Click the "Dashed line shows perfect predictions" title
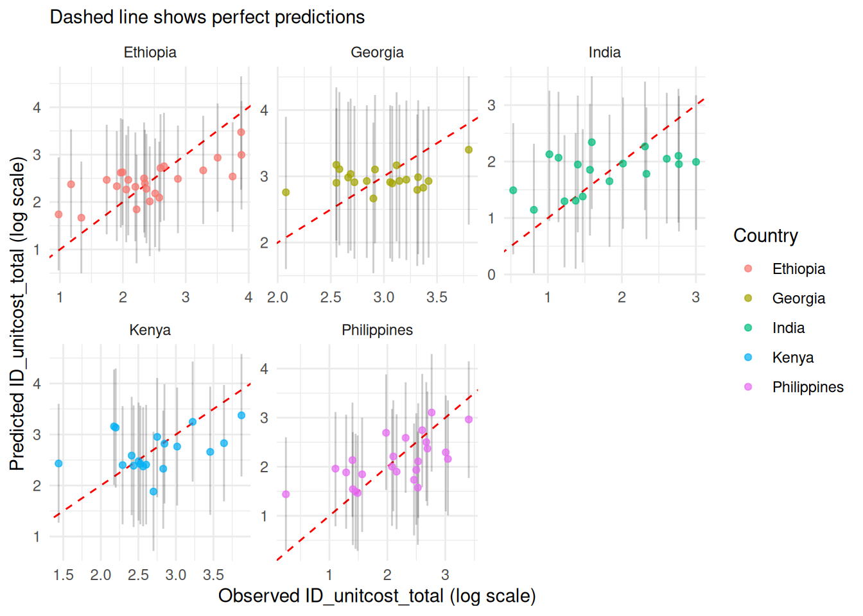 point(207,17)
